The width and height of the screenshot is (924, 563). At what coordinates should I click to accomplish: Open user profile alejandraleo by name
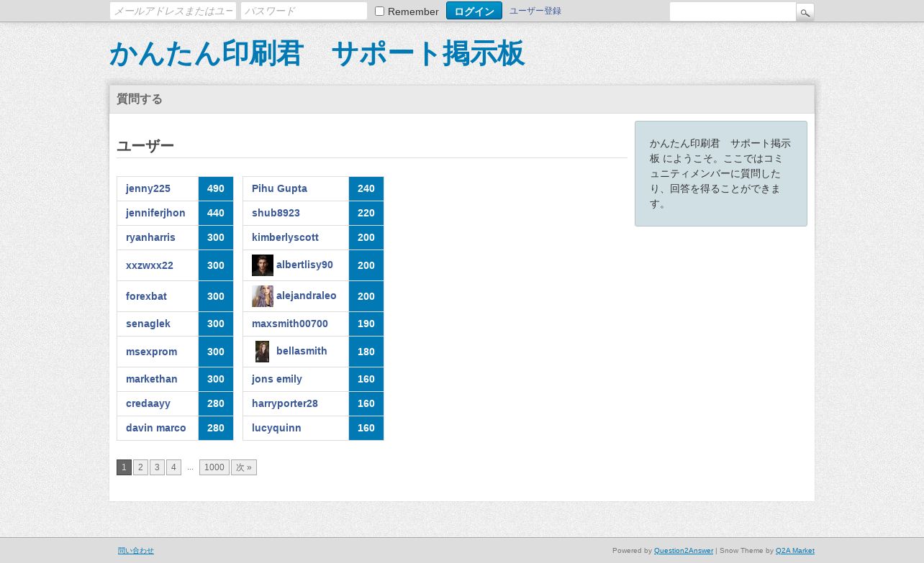tap(307, 296)
